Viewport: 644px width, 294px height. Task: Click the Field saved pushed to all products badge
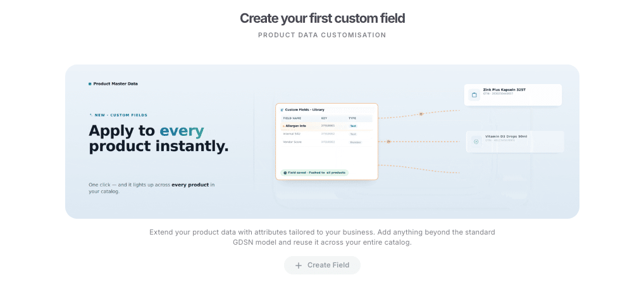click(314, 173)
